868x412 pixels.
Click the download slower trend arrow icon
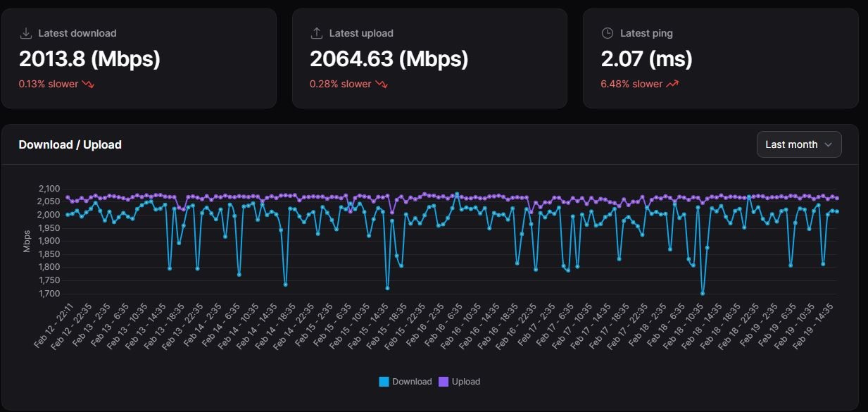88,84
